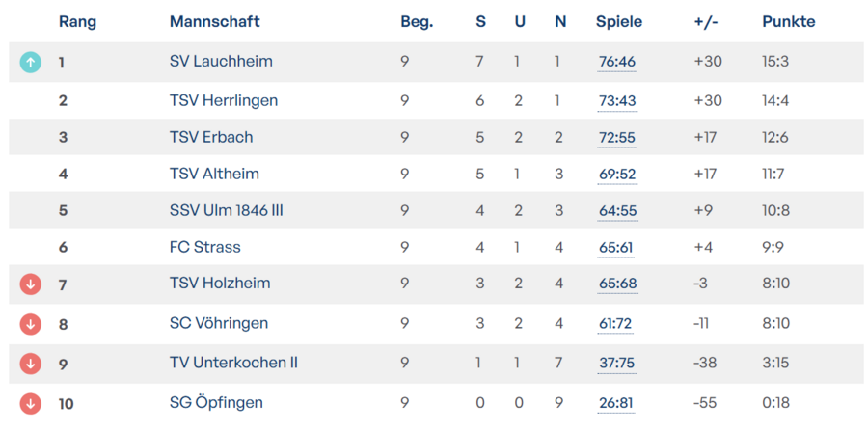Click the up arrow icon beside SV Lauchheim
868x432 pixels.
pos(31,62)
